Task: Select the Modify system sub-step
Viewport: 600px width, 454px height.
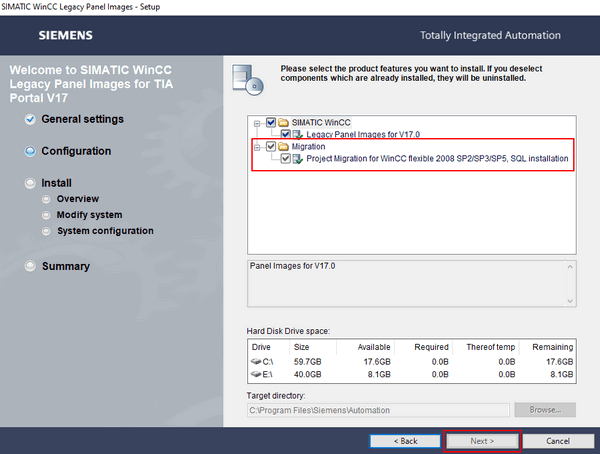Action: pyautogui.click(x=90, y=215)
